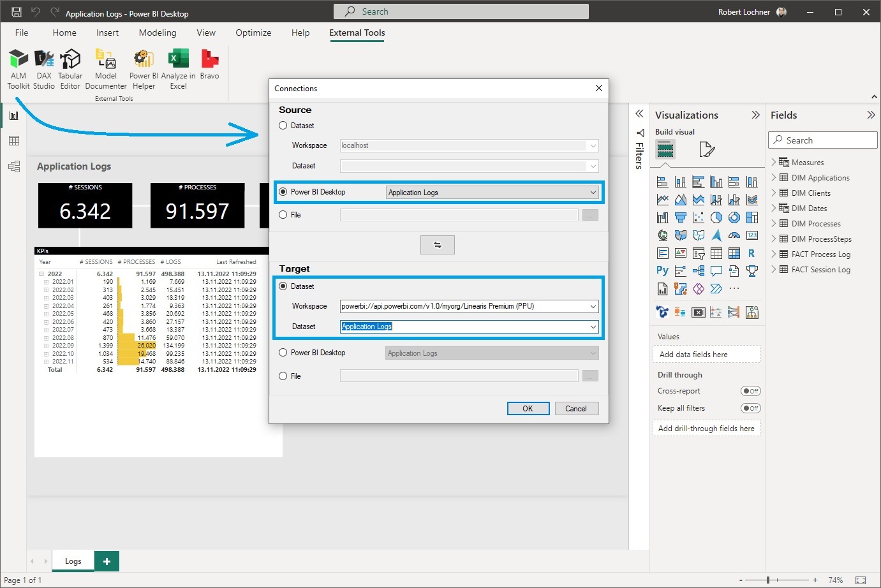The width and height of the screenshot is (881, 588).
Task: Insert a Python visual
Action: click(662, 270)
